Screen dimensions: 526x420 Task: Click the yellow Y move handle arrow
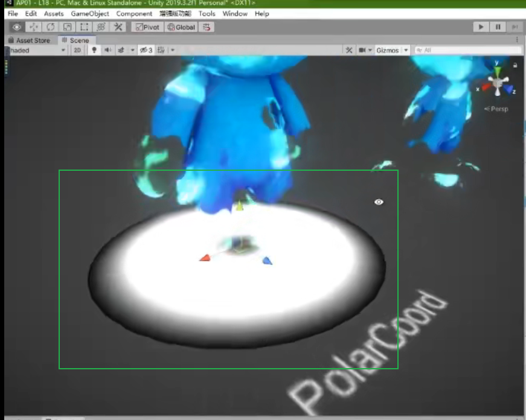(239, 206)
